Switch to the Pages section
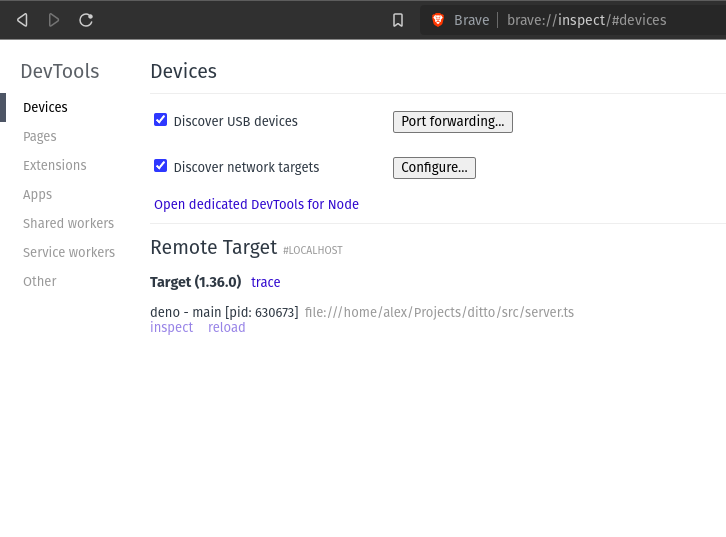The width and height of the screenshot is (726, 537). tap(40, 136)
